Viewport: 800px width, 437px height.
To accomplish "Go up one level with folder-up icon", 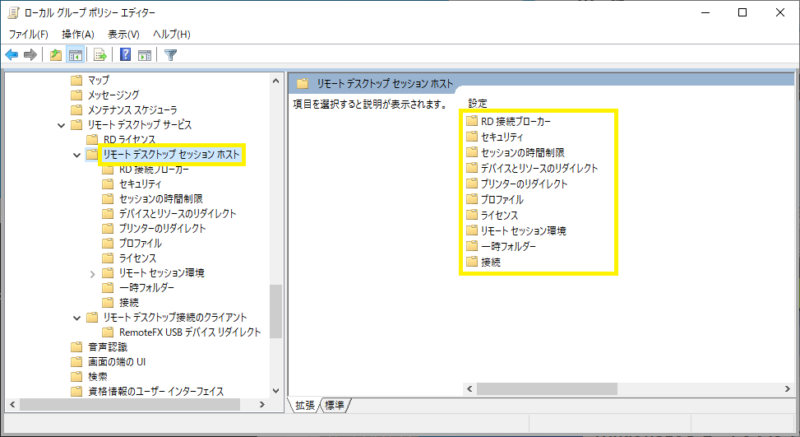I will pyautogui.click(x=56, y=55).
